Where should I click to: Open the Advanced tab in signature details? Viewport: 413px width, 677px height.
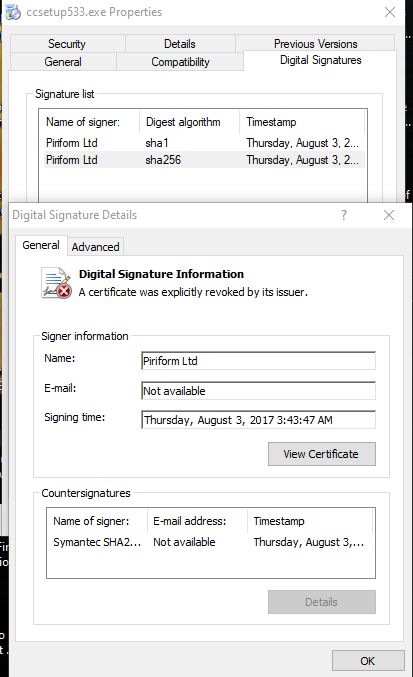pos(95,247)
